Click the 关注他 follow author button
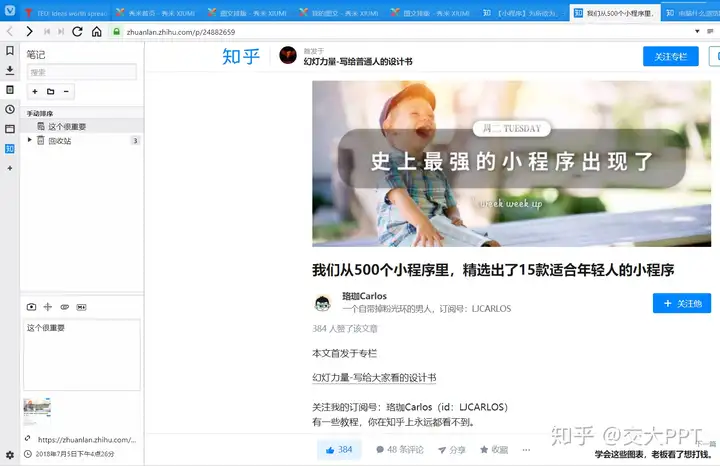 (682, 303)
